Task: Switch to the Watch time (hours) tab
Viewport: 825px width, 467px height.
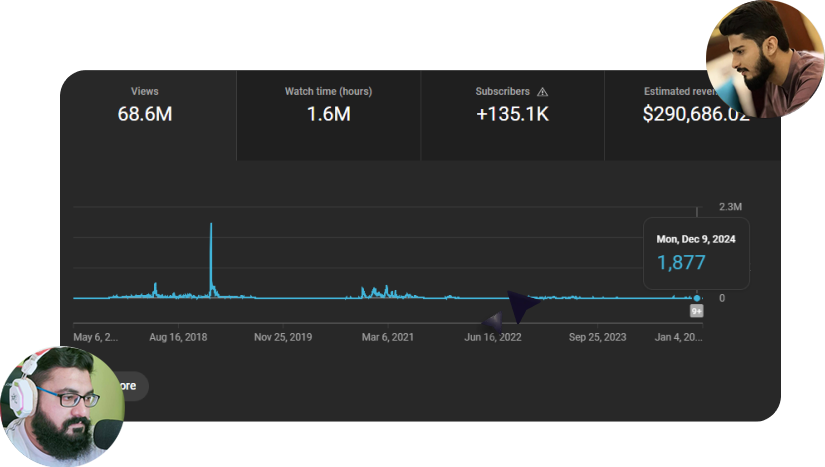Action: click(x=328, y=104)
